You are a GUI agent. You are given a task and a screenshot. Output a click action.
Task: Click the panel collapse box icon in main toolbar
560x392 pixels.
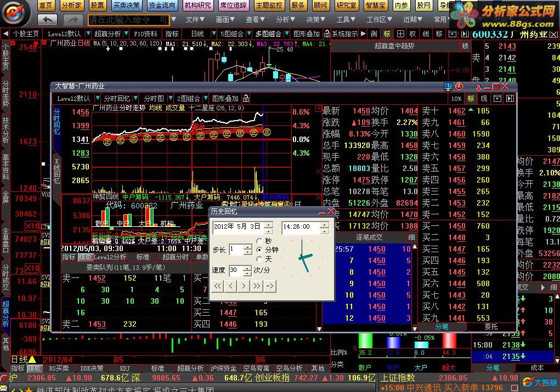click(x=452, y=34)
